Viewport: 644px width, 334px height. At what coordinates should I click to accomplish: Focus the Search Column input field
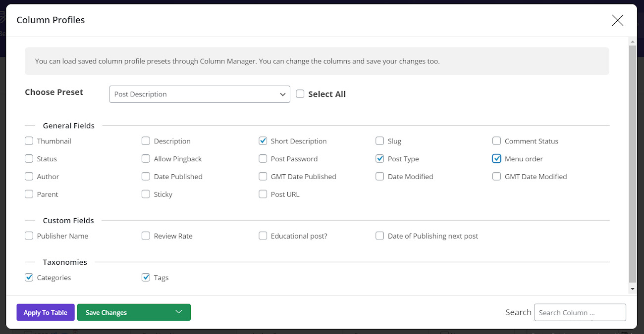580,312
